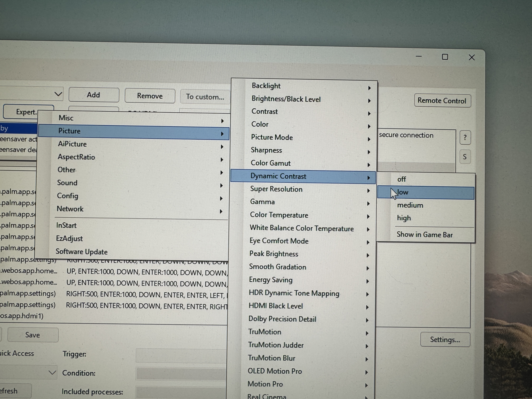Maximize the application window

point(445,57)
